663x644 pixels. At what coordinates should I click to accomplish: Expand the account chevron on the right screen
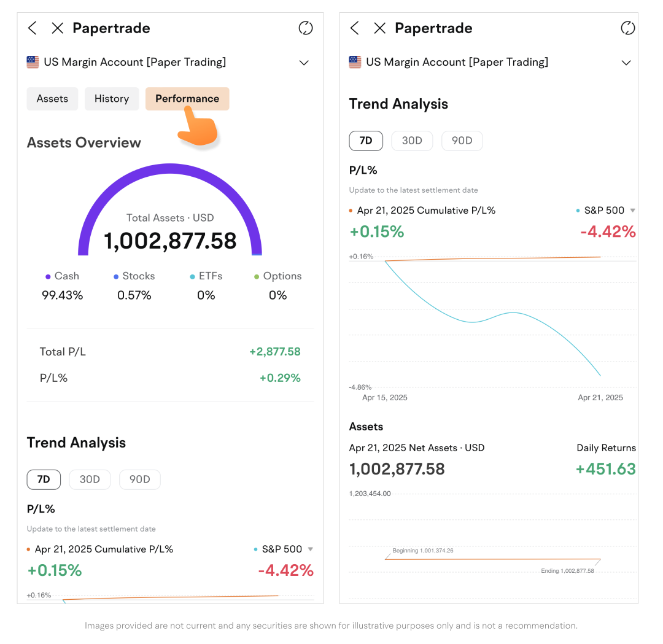tap(626, 63)
